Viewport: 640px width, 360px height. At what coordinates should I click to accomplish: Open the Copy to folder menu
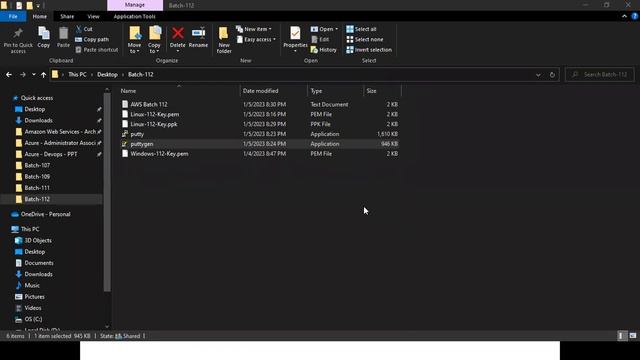154,40
